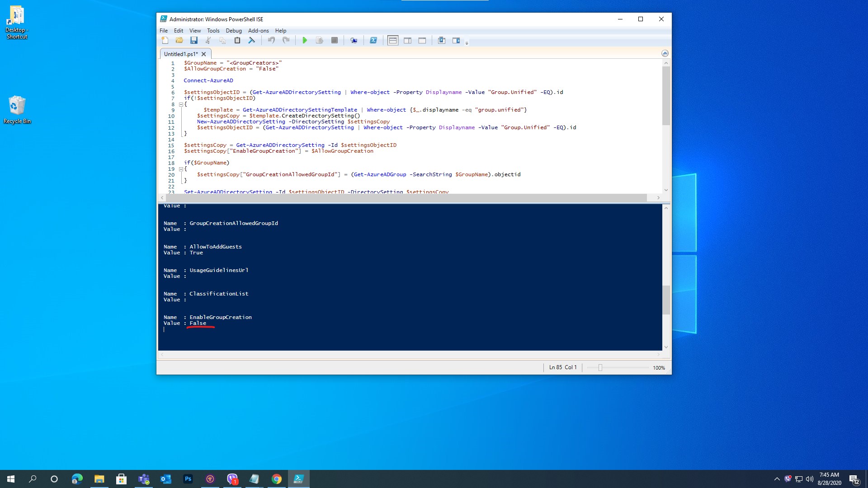Image resolution: width=868 pixels, height=488 pixels.
Task: Collapse the code block at line 8
Action: [181, 104]
